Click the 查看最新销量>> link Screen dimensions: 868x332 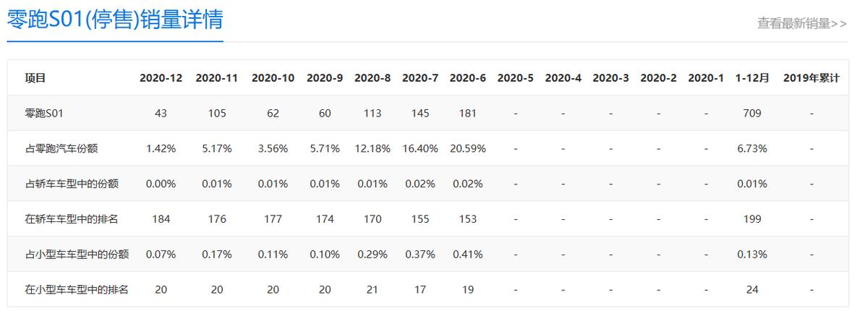pyautogui.click(x=801, y=23)
